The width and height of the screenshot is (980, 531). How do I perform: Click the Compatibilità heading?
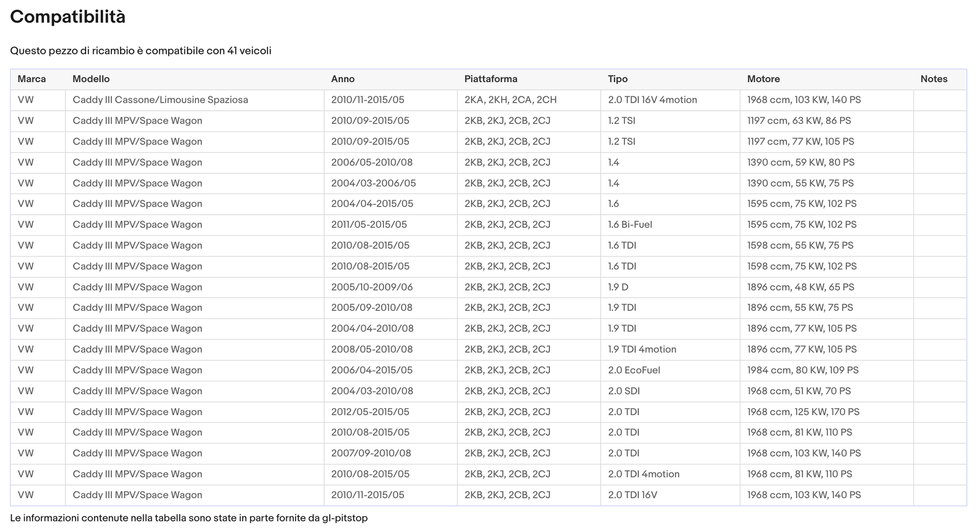click(x=67, y=17)
